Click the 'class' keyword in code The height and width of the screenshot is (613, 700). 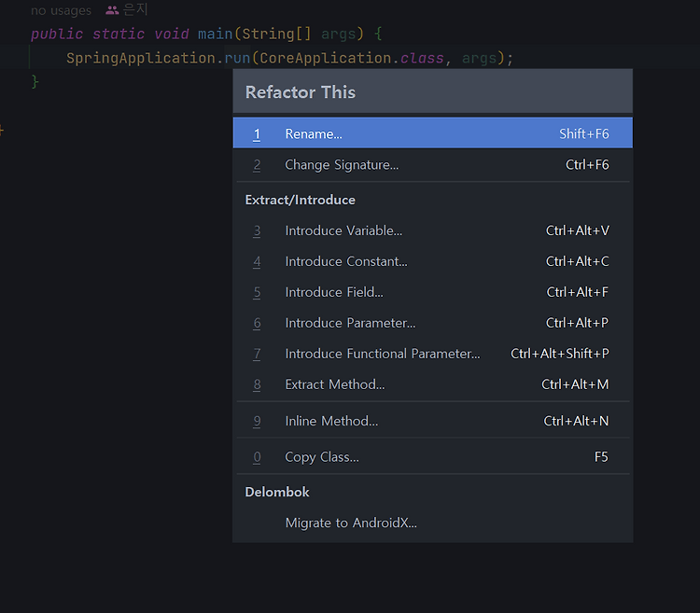click(422, 58)
